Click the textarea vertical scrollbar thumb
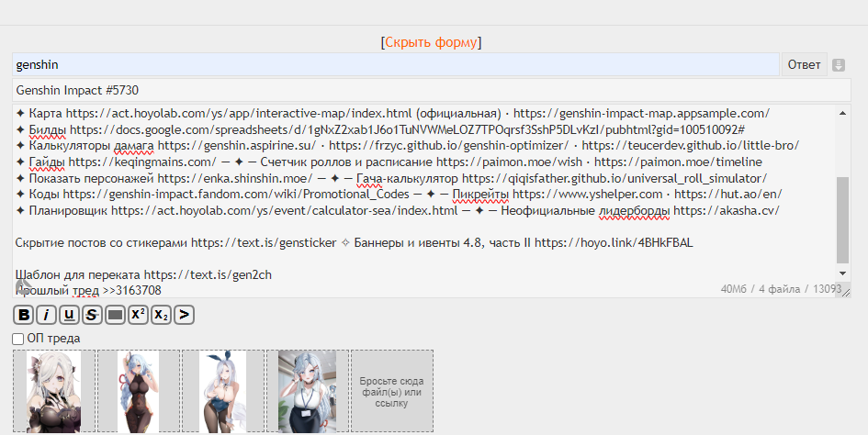 842,219
